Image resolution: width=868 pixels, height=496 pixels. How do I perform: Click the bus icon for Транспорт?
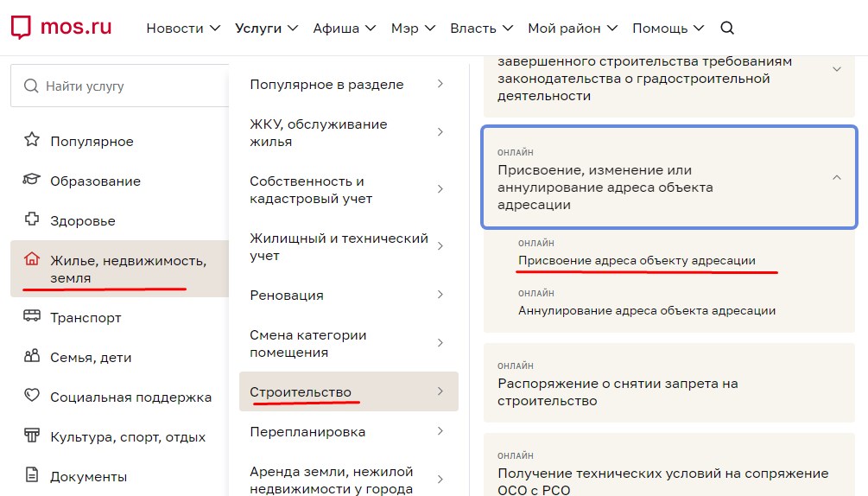tap(32, 316)
